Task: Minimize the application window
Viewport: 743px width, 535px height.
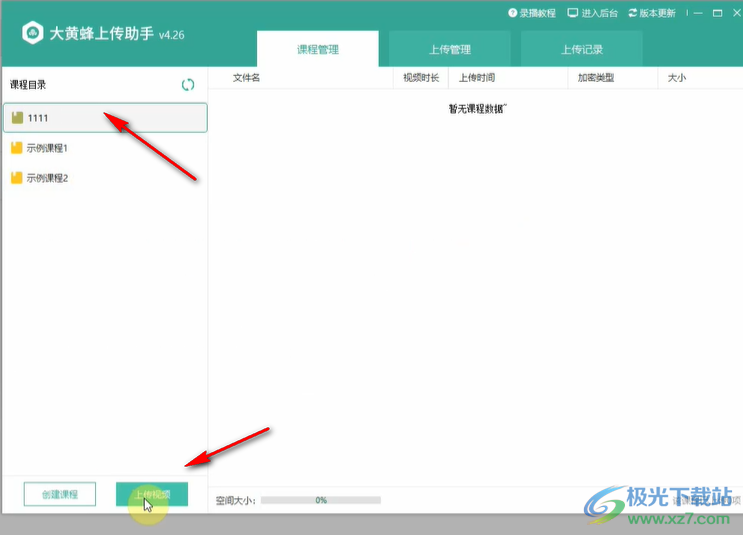Action: pyautogui.click(x=698, y=13)
